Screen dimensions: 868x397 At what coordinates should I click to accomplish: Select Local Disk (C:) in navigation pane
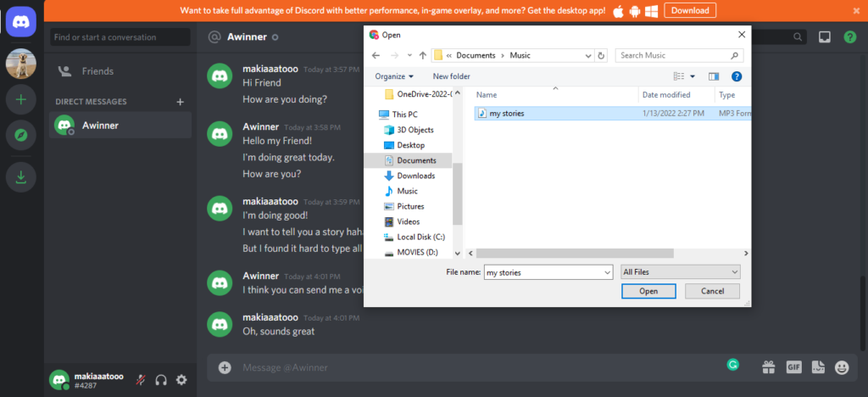click(414, 237)
